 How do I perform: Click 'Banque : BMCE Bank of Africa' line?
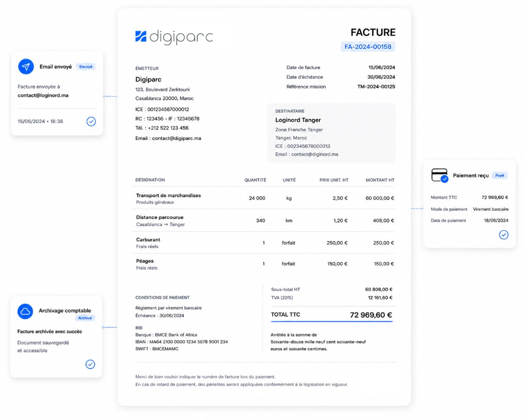tap(166, 334)
